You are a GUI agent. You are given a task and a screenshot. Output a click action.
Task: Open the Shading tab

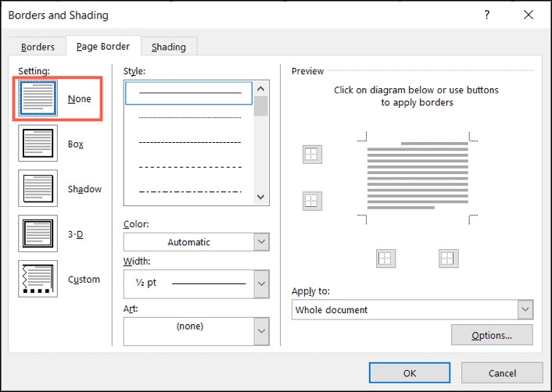pyautogui.click(x=169, y=47)
